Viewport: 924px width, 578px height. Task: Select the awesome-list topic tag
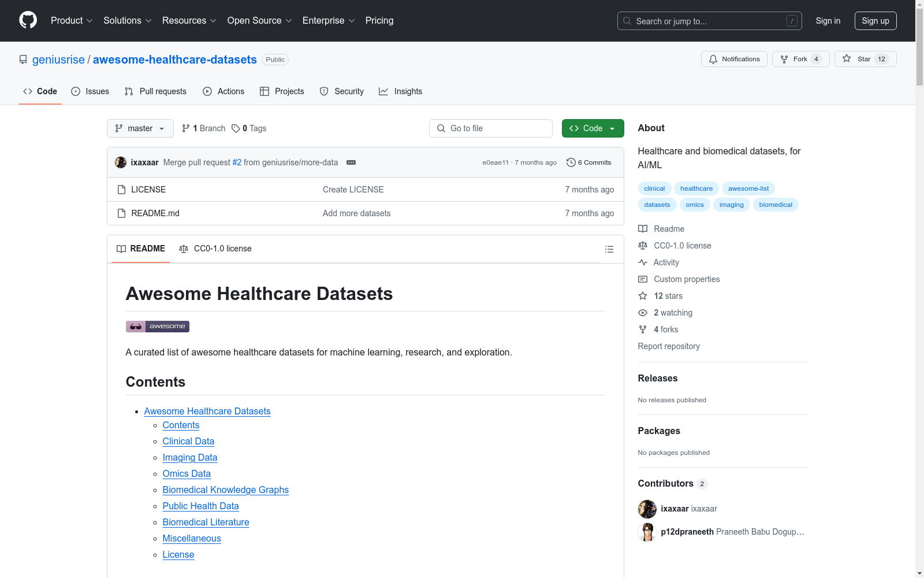pyautogui.click(x=748, y=188)
